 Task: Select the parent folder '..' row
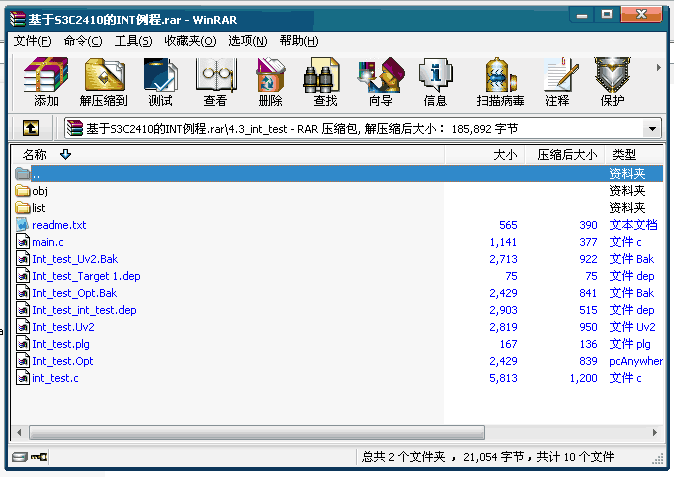coord(339,174)
